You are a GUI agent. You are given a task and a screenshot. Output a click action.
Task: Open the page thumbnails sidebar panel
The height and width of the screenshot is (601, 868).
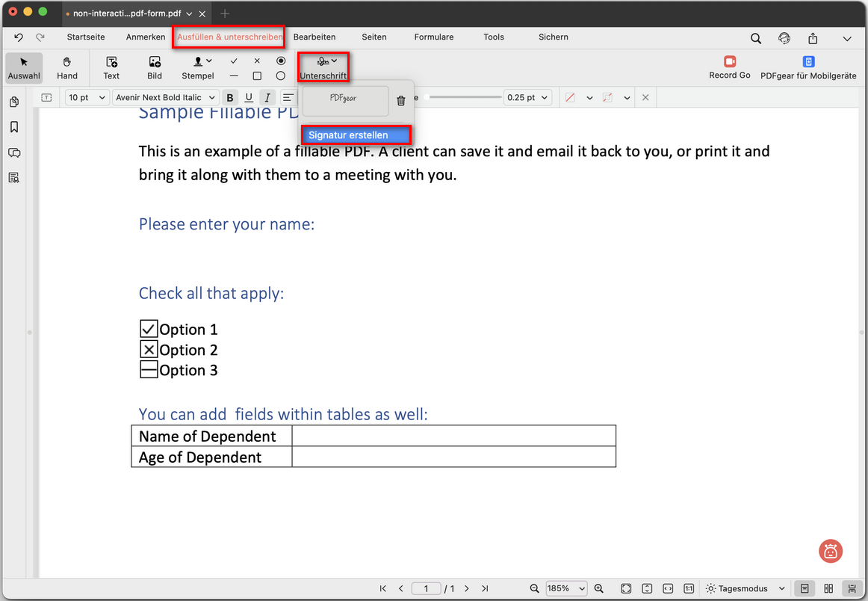point(14,102)
